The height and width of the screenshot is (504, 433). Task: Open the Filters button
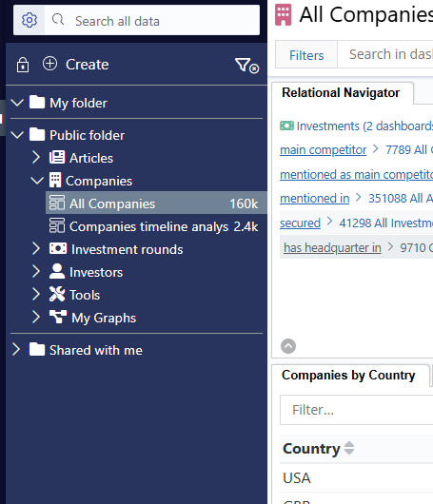point(306,55)
